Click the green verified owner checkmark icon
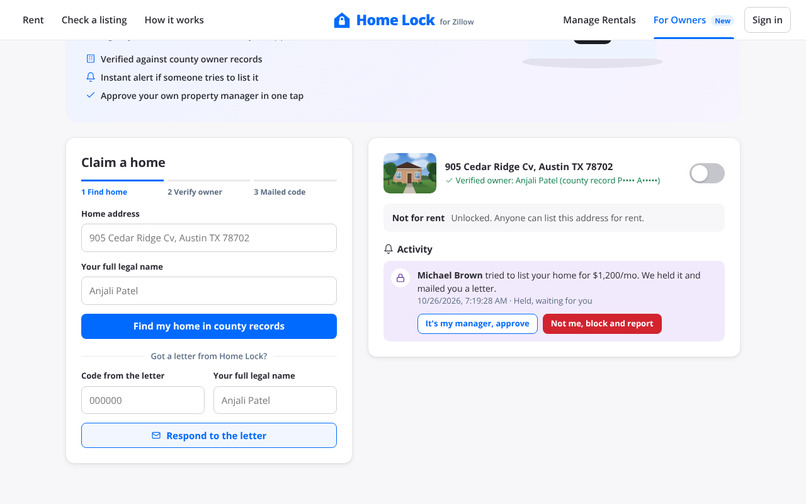This screenshot has width=806, height=504. point(449,181)
